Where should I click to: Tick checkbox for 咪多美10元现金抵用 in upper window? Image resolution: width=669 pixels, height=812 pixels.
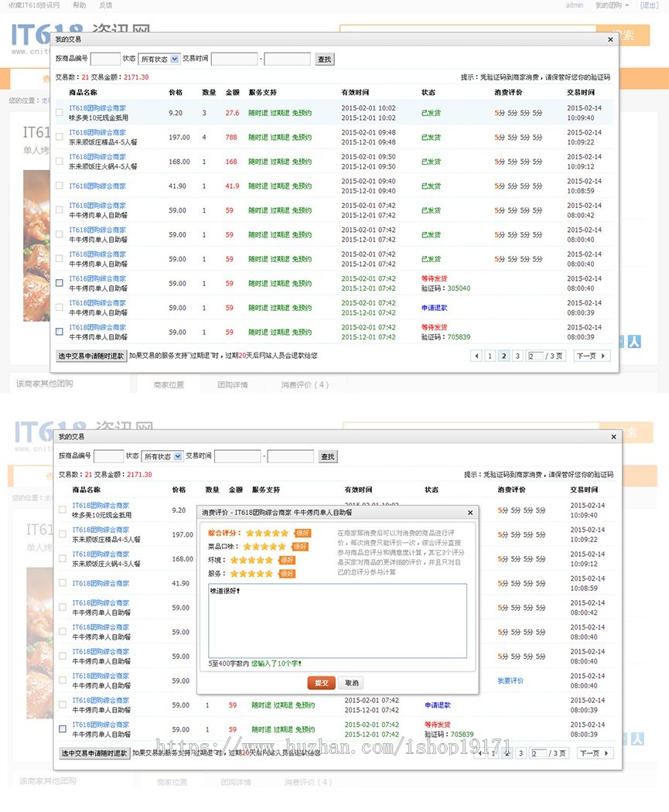pos(60,112)
